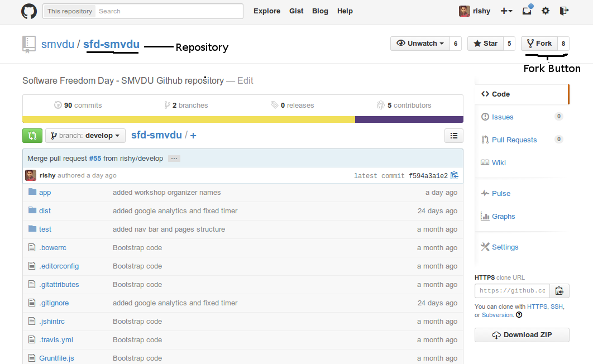The height and width of the screenshot is (364, 593).
Task: Click the Fork button
Action: tap(539, 44)
